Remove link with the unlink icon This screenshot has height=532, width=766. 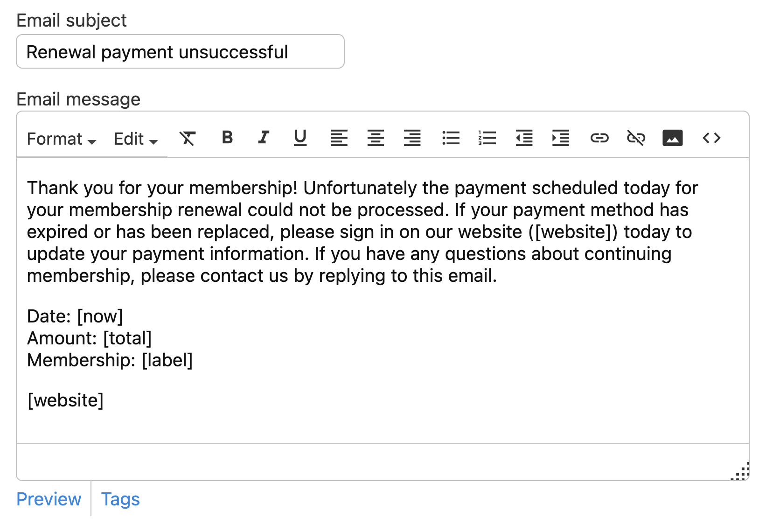pos(636,138)
